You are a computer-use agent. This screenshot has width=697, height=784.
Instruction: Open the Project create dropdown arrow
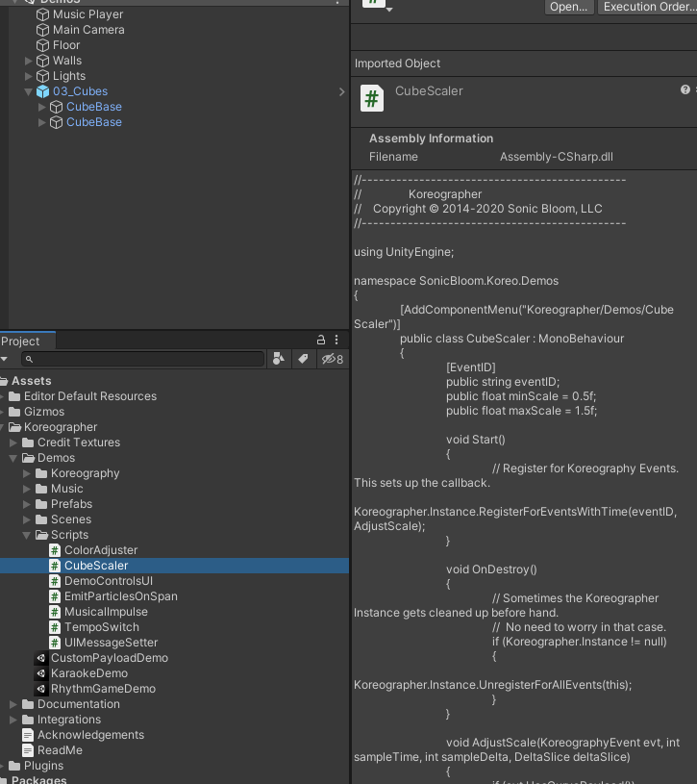(x=4, y=359)
